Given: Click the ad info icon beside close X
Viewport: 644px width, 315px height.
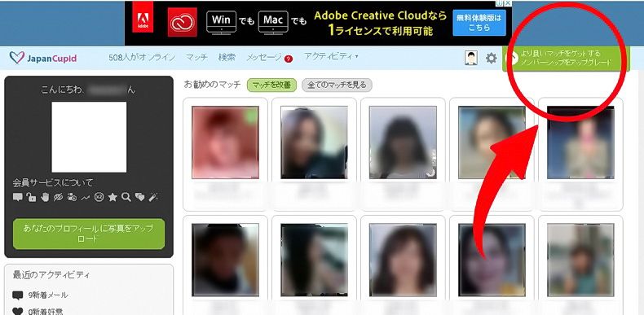Looking at the screenshot, I should pos(499,3).
